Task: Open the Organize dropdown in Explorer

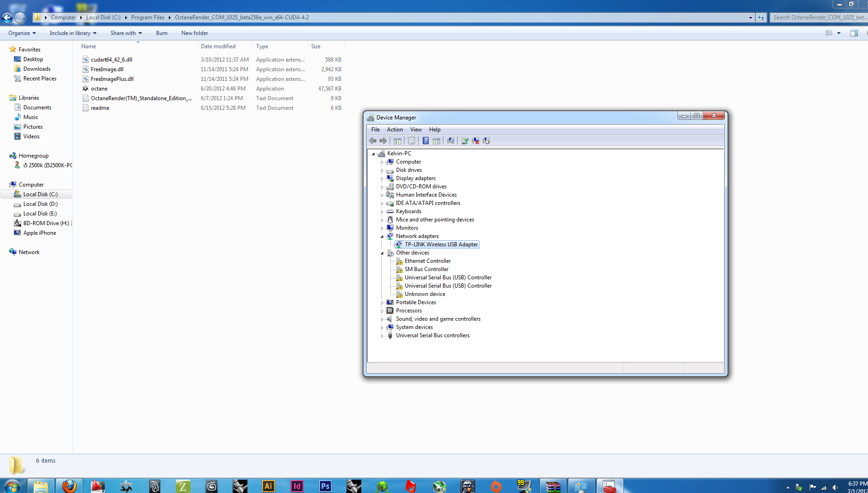Action: point(22,33)
